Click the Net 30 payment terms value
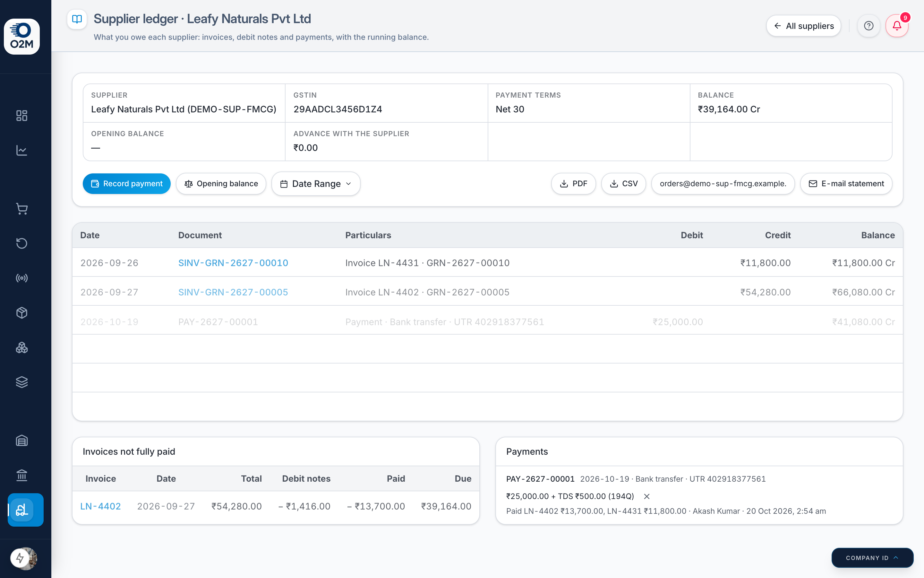The width and height of the screenshot is (924, 578). point(510,109)
